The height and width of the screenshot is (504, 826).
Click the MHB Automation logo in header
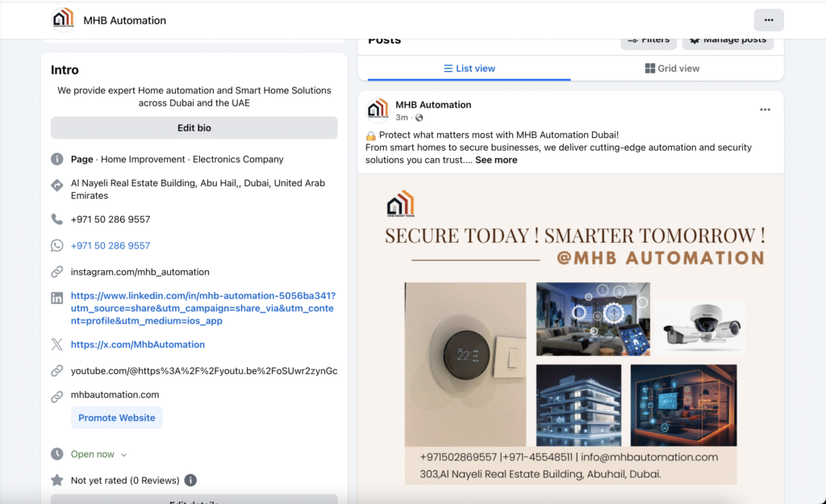coord(63,19)
